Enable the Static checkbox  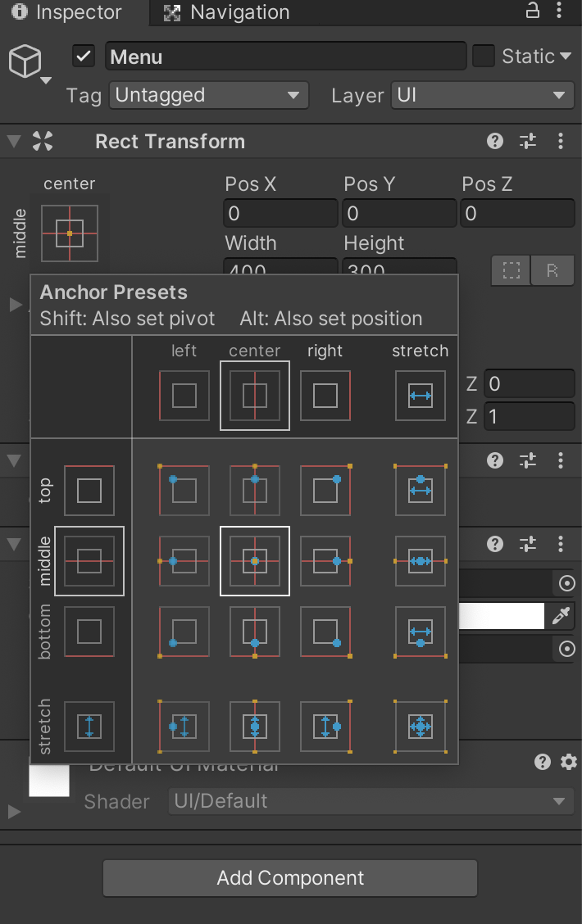[484, 57]
